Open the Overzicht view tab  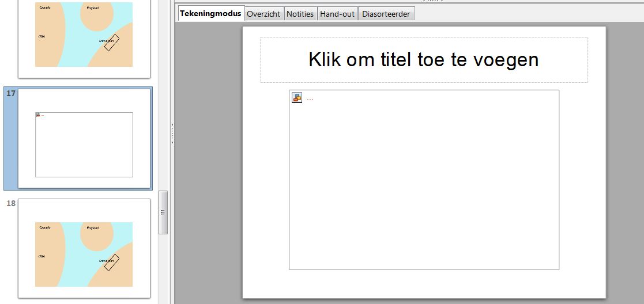263,14
